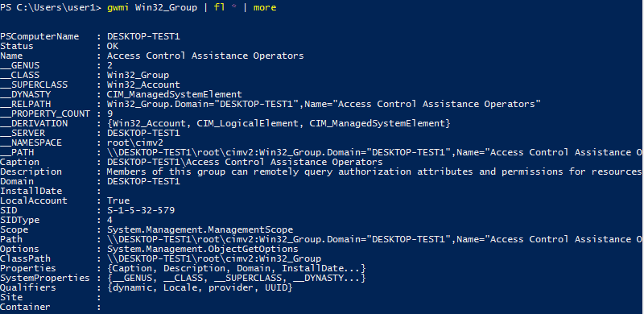The width and height of the screenshot is (644, 314).
Task: Click the gwmi command in the prompt
Action: pos(118,7)
